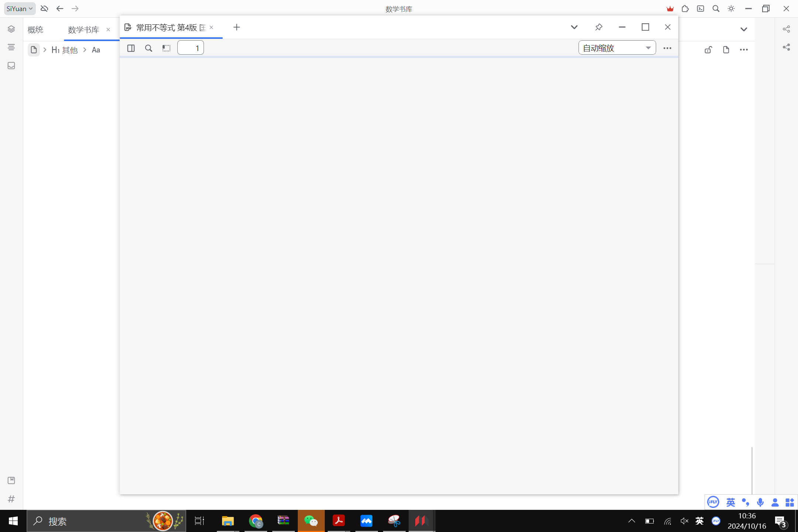Image resolution: width=798 pixels, height=532 pixels.
Task: Expand the PDF window tab list
Action: 574,27
